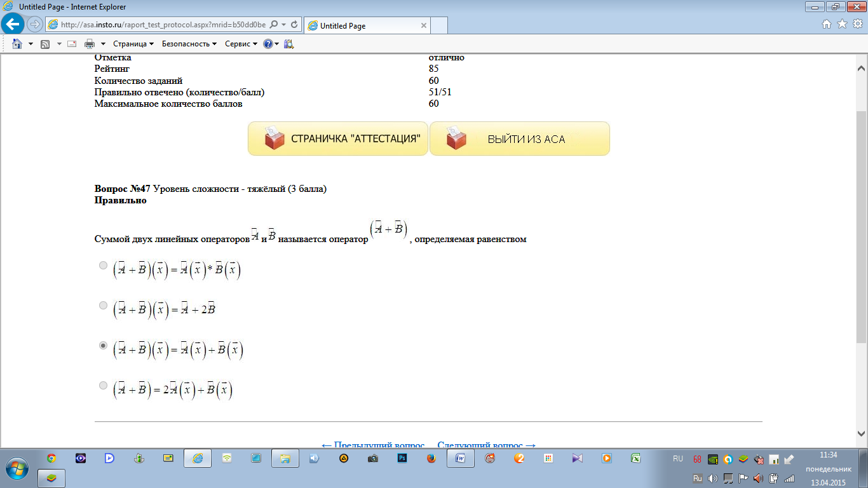This screenshot has height=488, width=868.
Task: Open Favorites with the star icon
Action: pyautogui.click(x=842, y=24)
